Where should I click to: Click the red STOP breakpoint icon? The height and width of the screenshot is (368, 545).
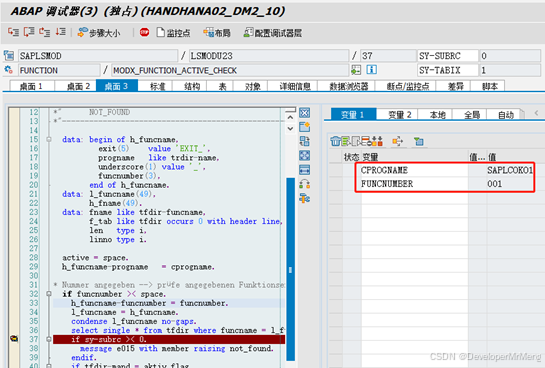click(144, 33)
